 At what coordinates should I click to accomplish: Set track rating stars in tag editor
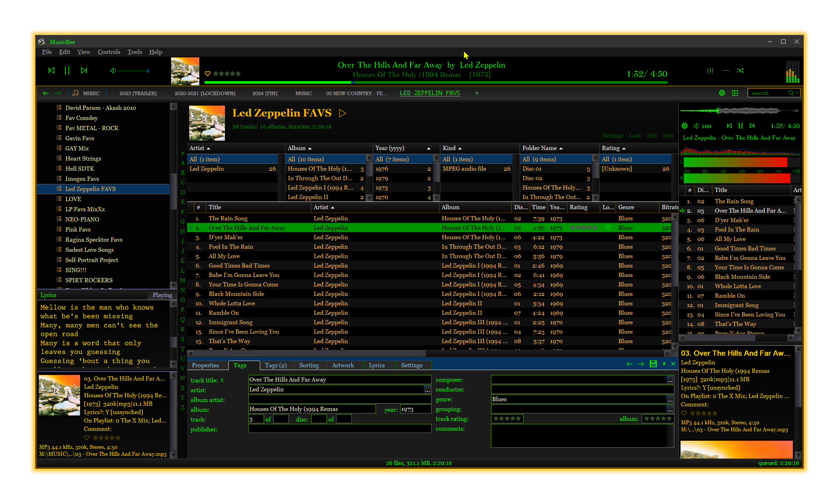coord(507,419)
